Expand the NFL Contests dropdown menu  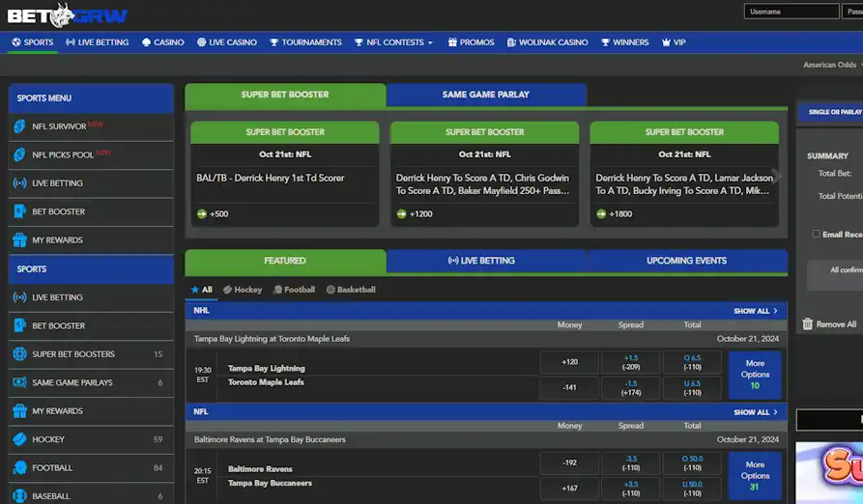coord(394,42)
